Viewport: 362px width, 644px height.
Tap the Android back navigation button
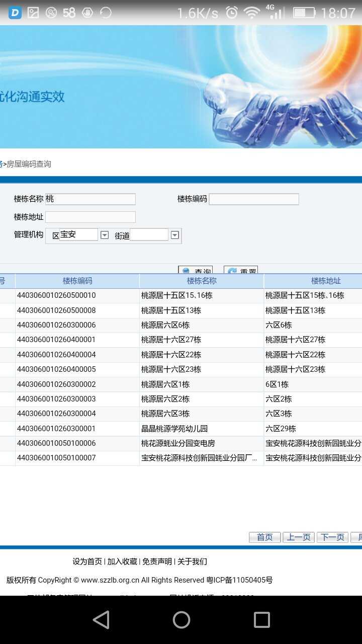(x=101, y=620)
